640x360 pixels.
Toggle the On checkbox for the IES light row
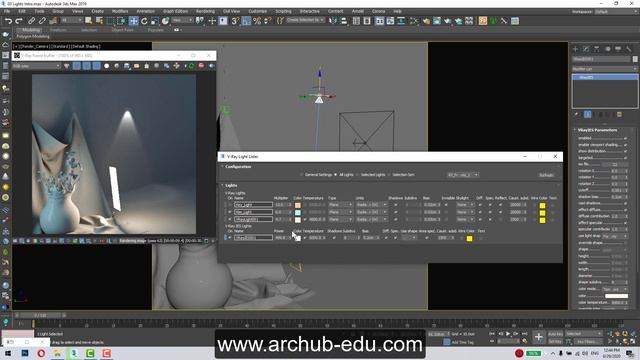(230, 238)
